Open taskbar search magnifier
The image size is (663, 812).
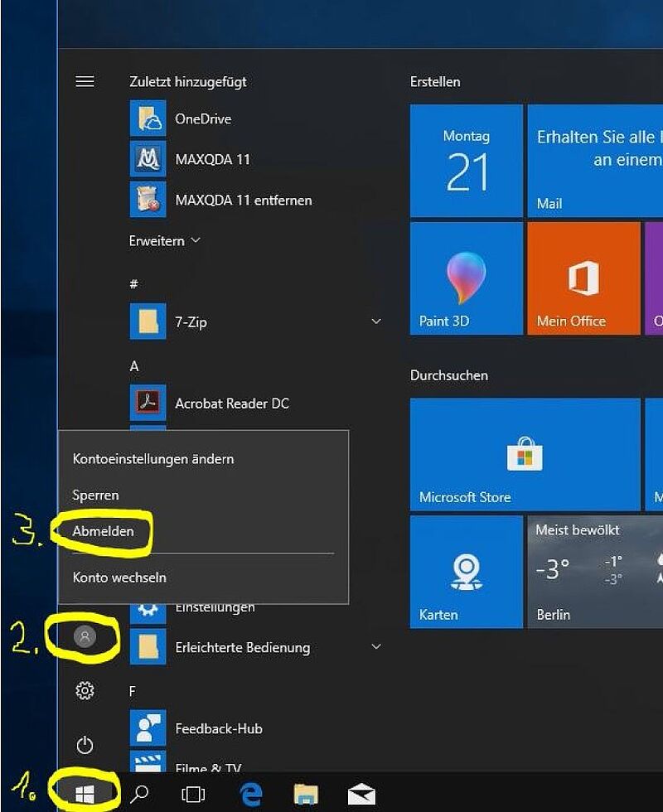(x=139, y=794)
